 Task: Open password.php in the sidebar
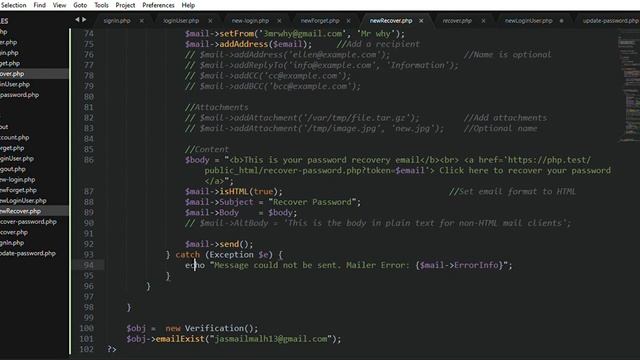[x=20, y=95]
